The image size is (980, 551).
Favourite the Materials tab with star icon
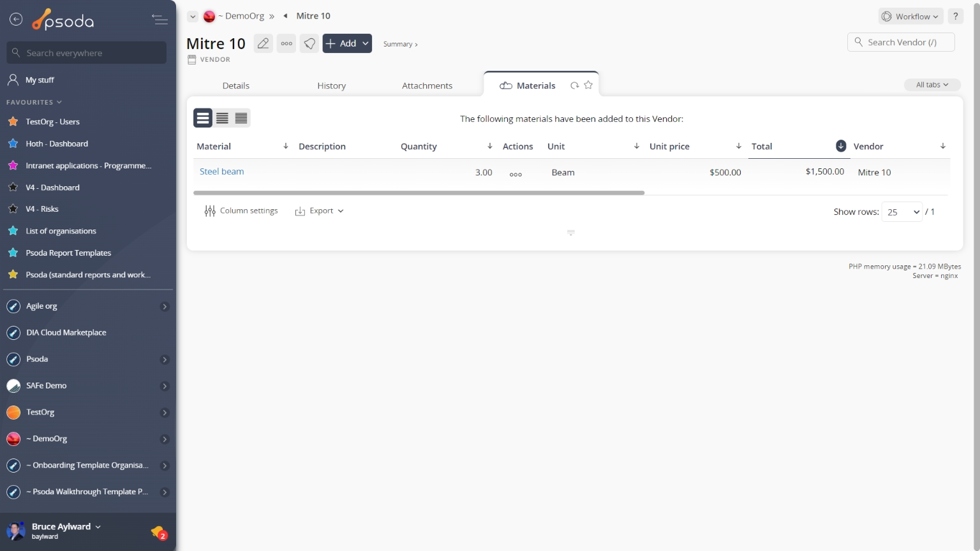tap(588, 85)
